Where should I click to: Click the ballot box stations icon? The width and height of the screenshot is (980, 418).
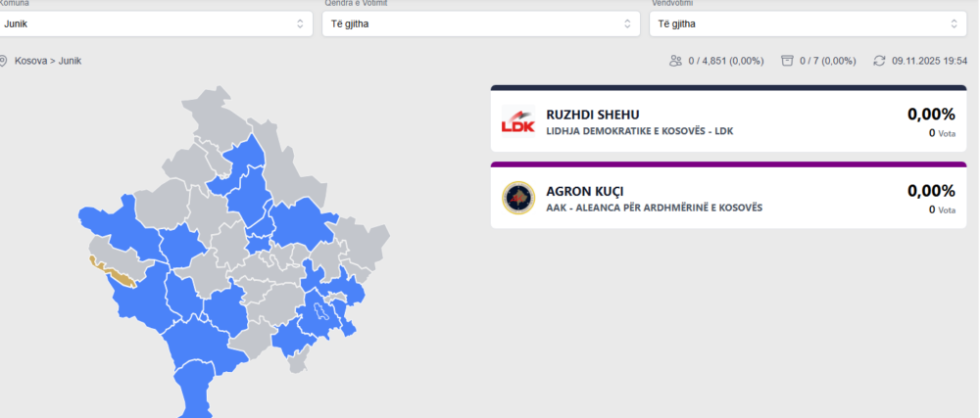point(787,61)
